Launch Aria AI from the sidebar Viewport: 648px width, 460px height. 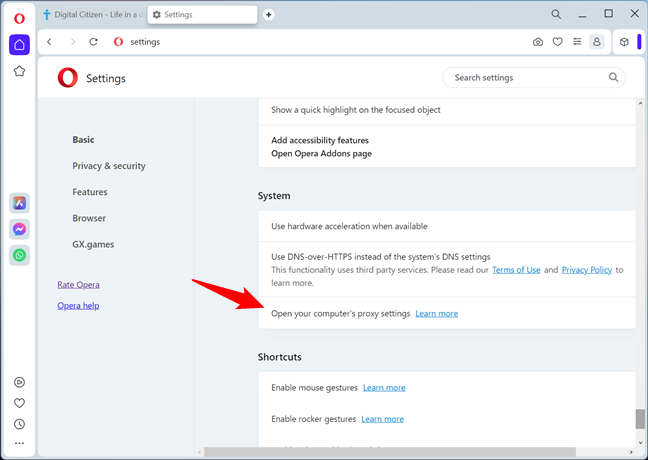[19, 203]
